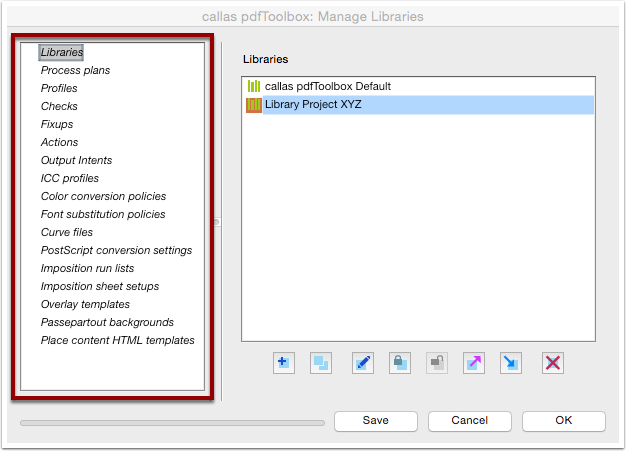Choose Actions in the sidebar list

click(59, 142)
